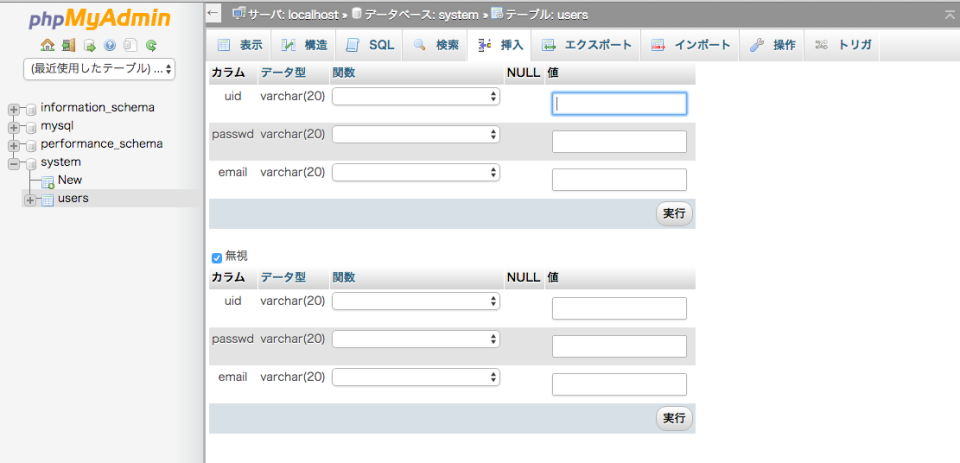This screenshot has width=960, height=463.
Task: Collapse the system database tree node
Action: coord(14,163)
